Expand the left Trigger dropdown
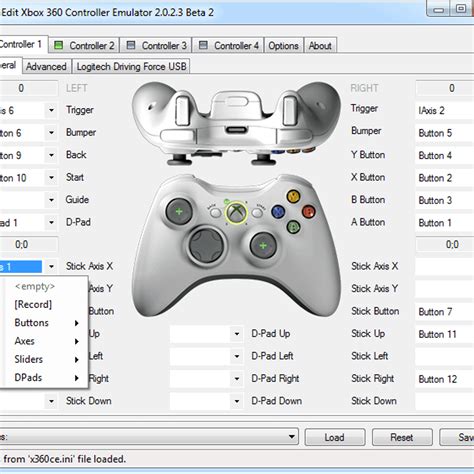Screen dimensions: 474x474 [51, 110]
